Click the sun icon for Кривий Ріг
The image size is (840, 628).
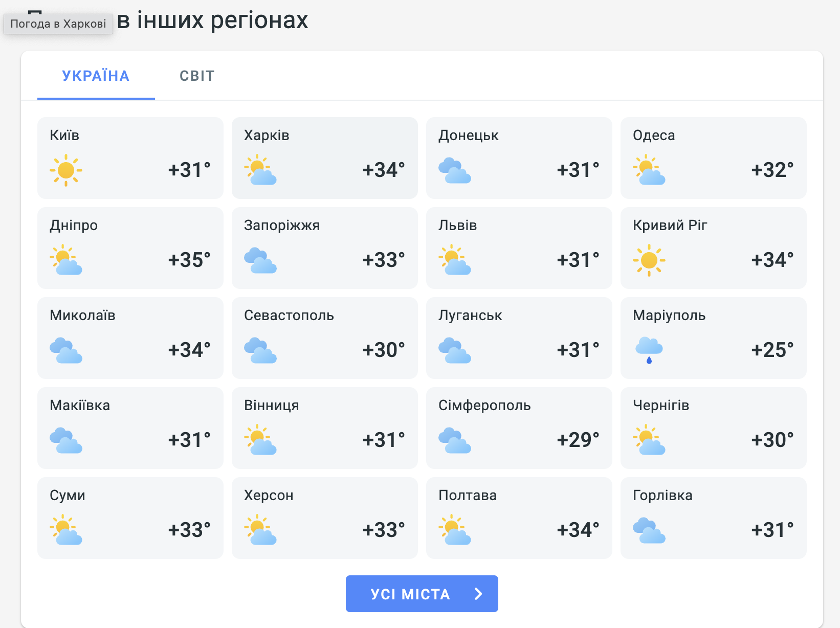click(x=649, y=260)
